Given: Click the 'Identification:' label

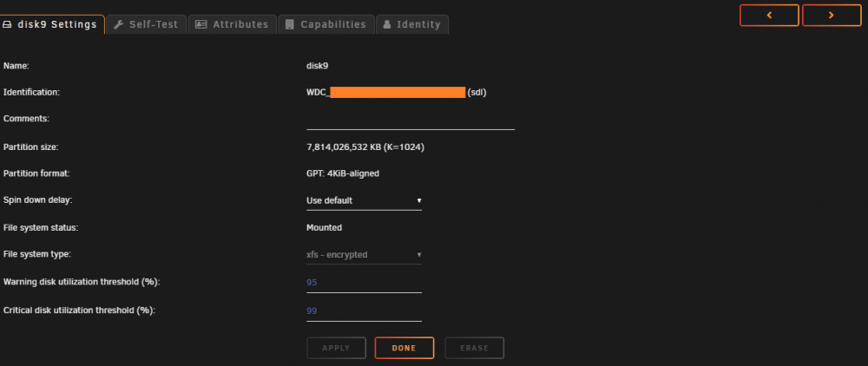Looking at the screenshot, I should pos(31,92).
